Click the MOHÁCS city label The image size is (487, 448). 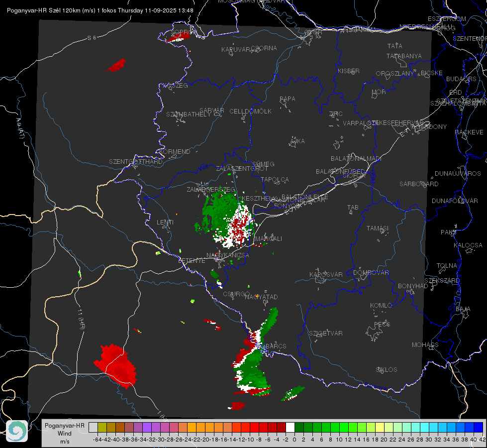[x=425, y=345]
